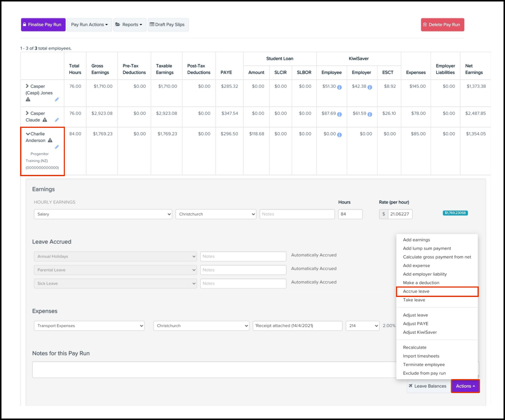Screen dimensions: 505x420
Task: Click warning triangle under Casper (Caspi) Jones
Action: point(28,99)
